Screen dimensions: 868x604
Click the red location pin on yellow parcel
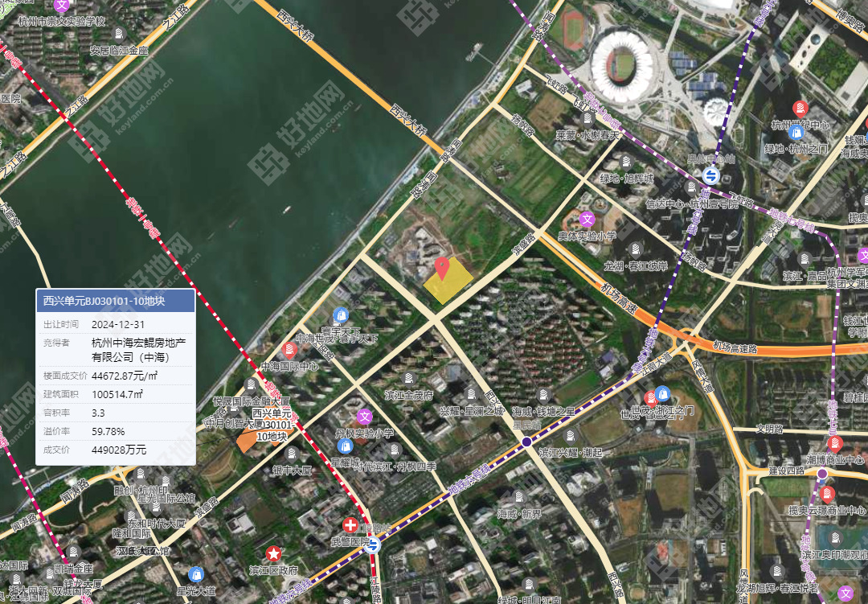(441, 269)
